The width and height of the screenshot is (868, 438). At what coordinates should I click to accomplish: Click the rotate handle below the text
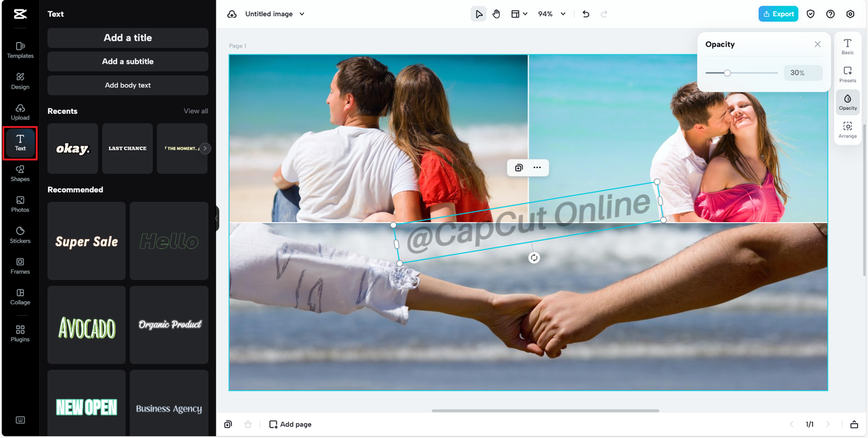534,258
